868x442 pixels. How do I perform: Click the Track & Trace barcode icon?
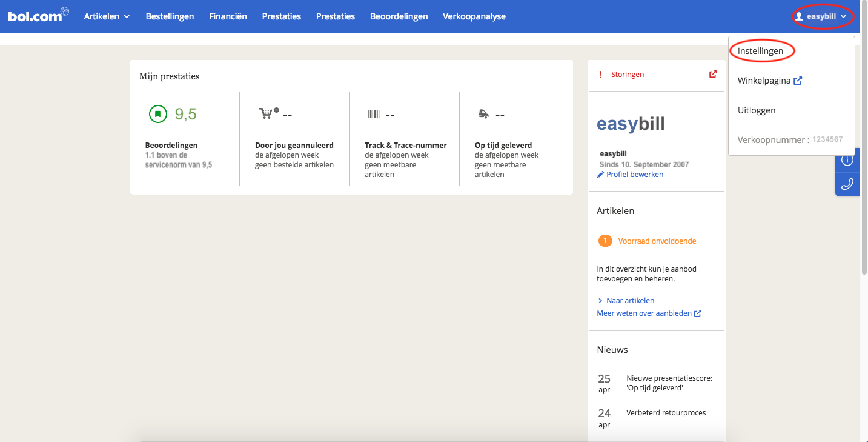point(374,114)
